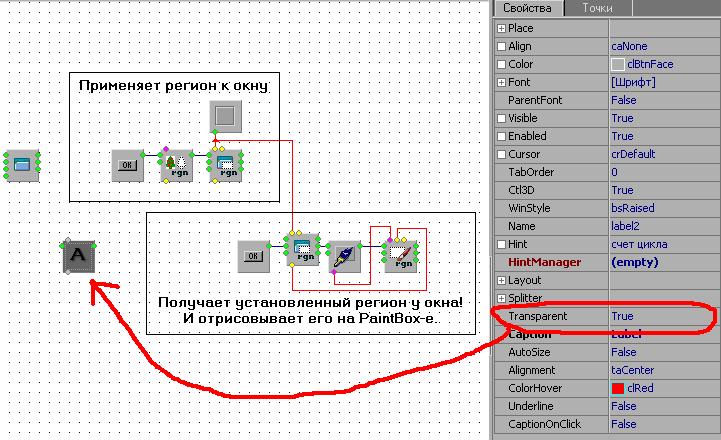This screenshot has height=440, width=721.
Task: Select the OK button in lower frame
Action: tap(253, 255)
